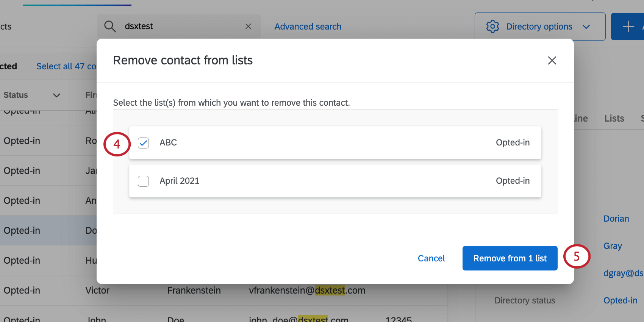
Task: Click the search magnifying glass icon
Action: click(x=109, y=26)
